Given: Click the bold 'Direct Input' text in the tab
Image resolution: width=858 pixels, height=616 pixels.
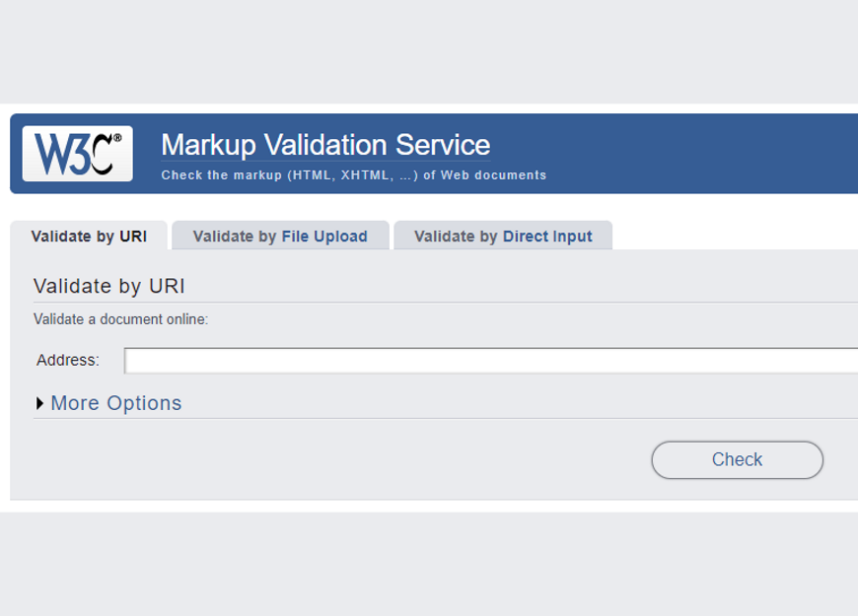Looking at the screenshot, I should coord(547,237).
